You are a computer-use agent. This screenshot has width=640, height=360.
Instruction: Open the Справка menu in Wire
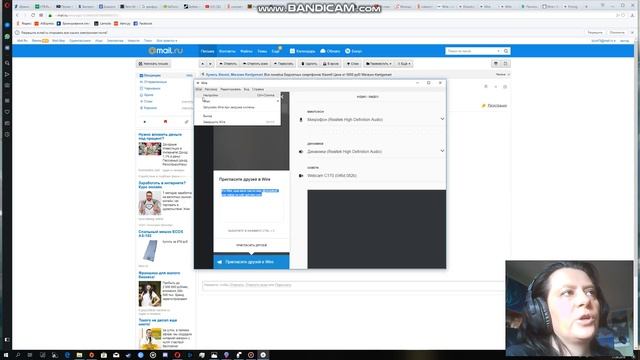(258, 89)
